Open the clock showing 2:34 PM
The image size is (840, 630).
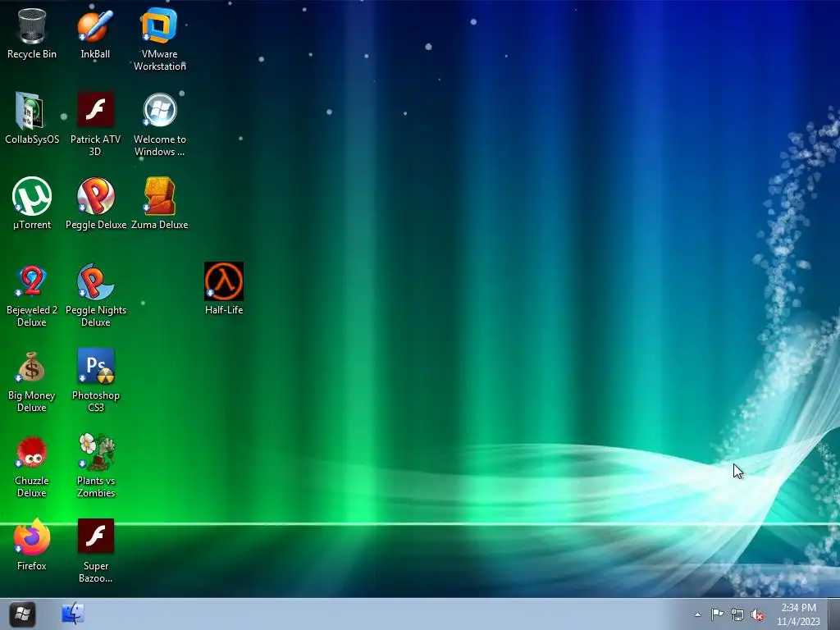[x=798, y=614]
